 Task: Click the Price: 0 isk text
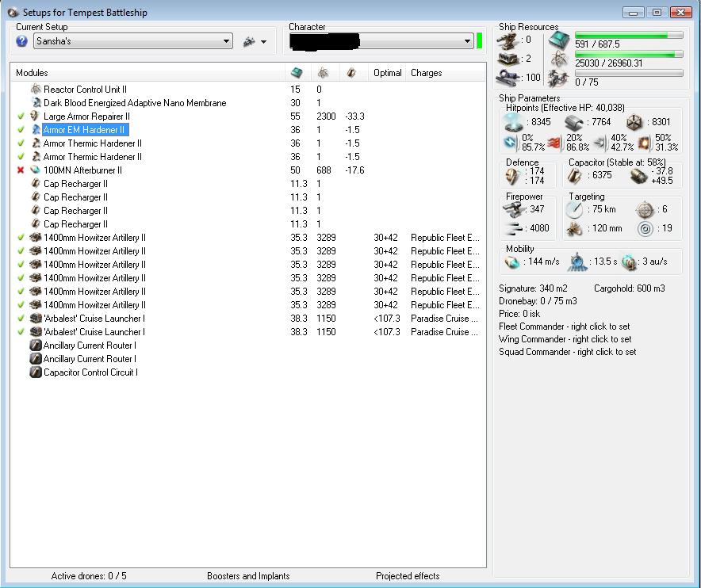pyautogui.click(x=519, y=314)
